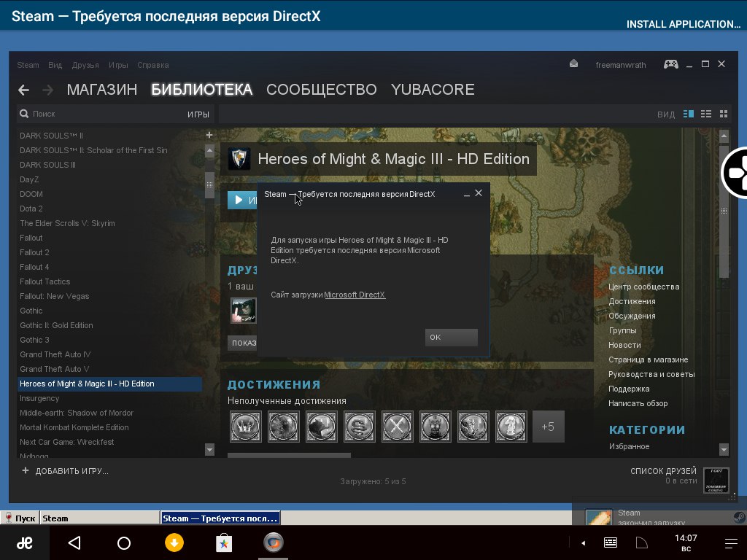Open the Steam inbox envelope icon

tap(573, 64)
